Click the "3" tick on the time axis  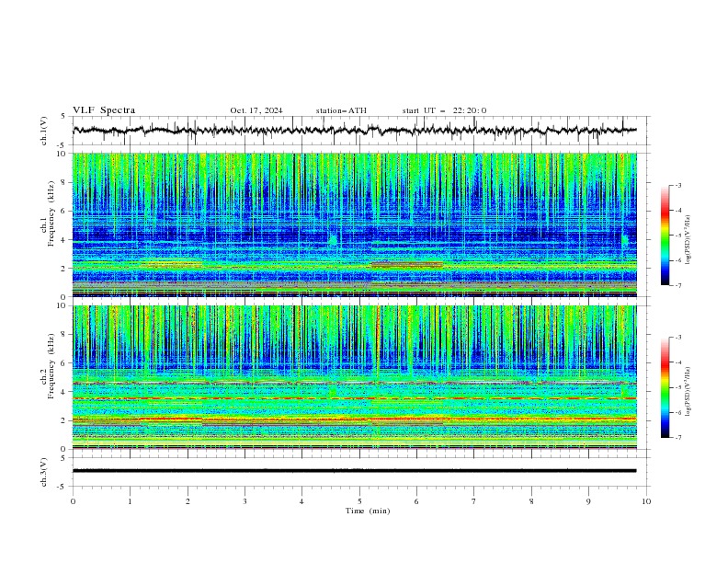tap(245, 501)
